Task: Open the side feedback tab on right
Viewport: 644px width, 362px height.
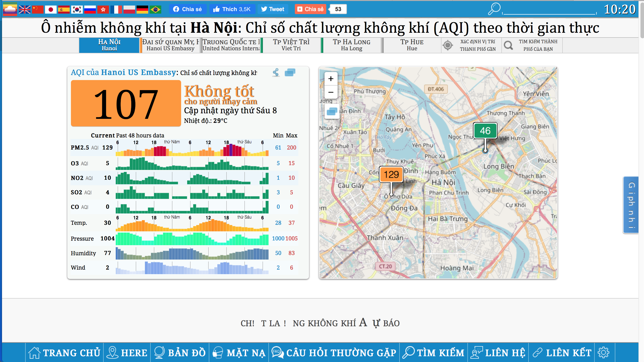Action: point(631,205)
